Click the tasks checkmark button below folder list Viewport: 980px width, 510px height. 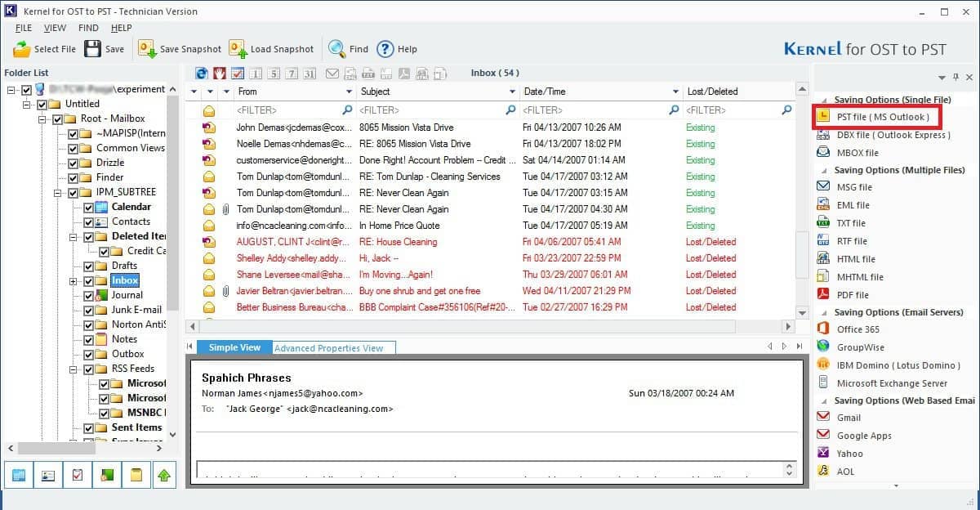click(78, 475)
